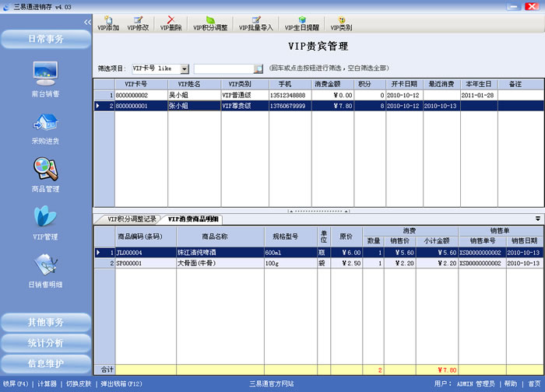545x392 pixels.
Task: Click the 商品名称 column header
Action: pyautogui.click(x=220, y=236)
